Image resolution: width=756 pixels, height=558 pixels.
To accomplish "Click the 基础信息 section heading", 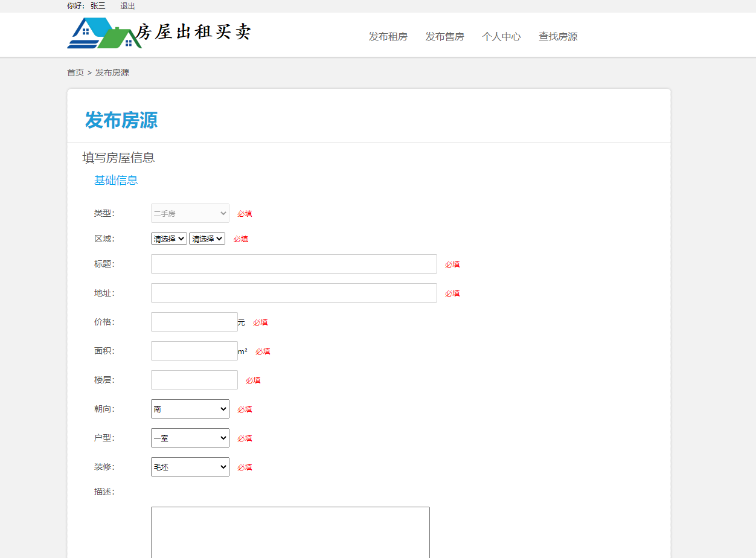I will click(x=116, y=180).
